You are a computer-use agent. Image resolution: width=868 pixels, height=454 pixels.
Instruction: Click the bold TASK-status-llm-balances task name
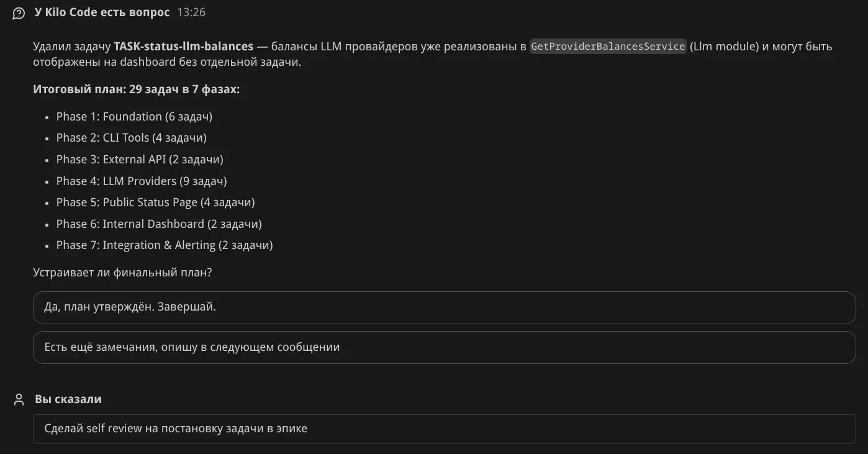tap(183, 47)
